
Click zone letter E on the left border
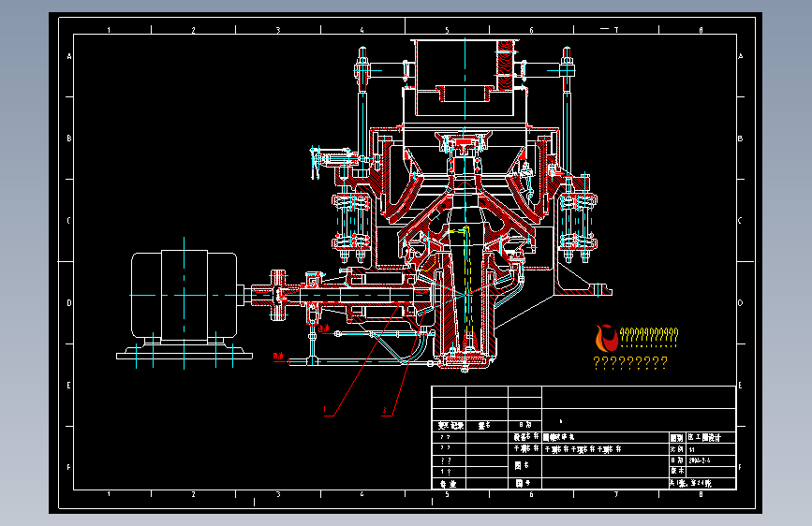69,386
